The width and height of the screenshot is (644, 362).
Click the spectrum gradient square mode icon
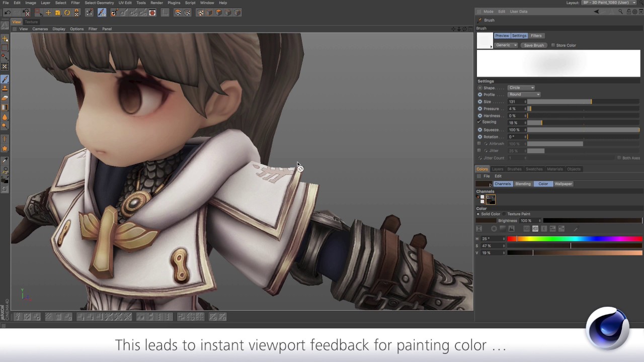[503, 229]
